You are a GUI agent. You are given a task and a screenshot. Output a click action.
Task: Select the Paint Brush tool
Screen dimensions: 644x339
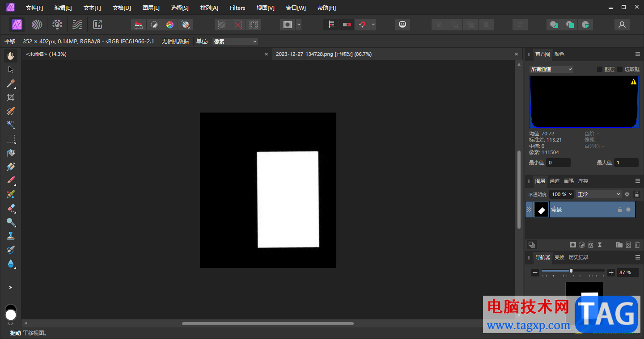(x=11, y=180)
